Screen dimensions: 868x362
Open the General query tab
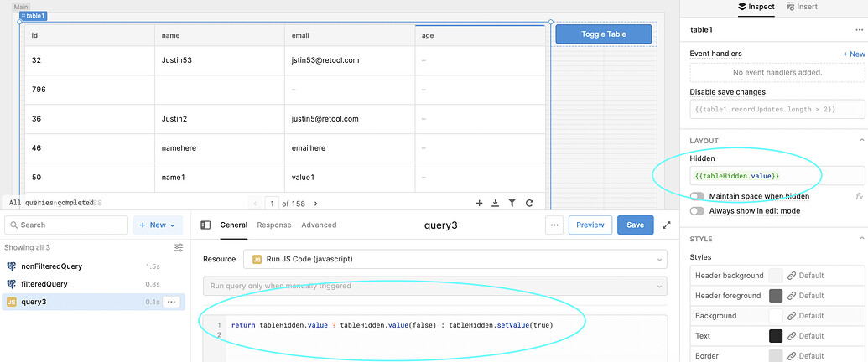[x=234, y=225]
